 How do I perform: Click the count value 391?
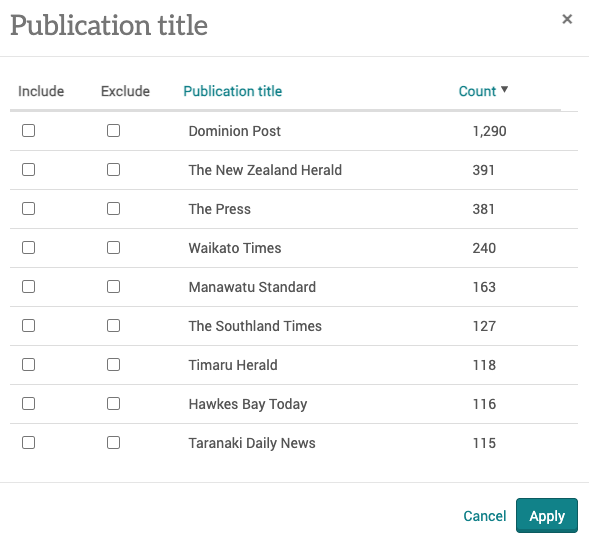tap(483, 170)
